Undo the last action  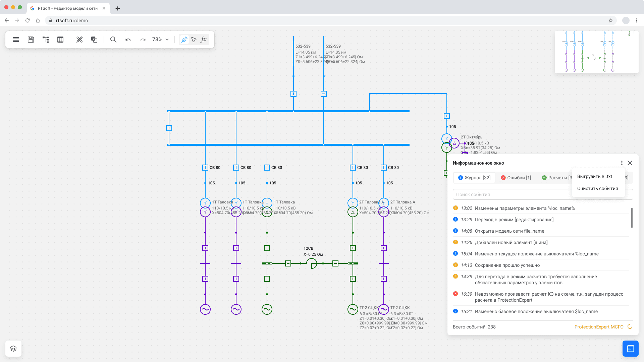pos(128,40)
